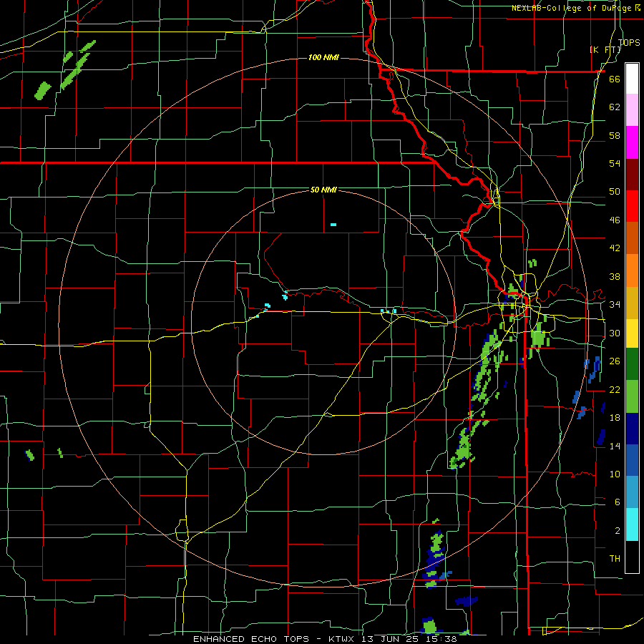Pick the cyan legend swatch
Screen dimensions: 644x644
(632, 525)
